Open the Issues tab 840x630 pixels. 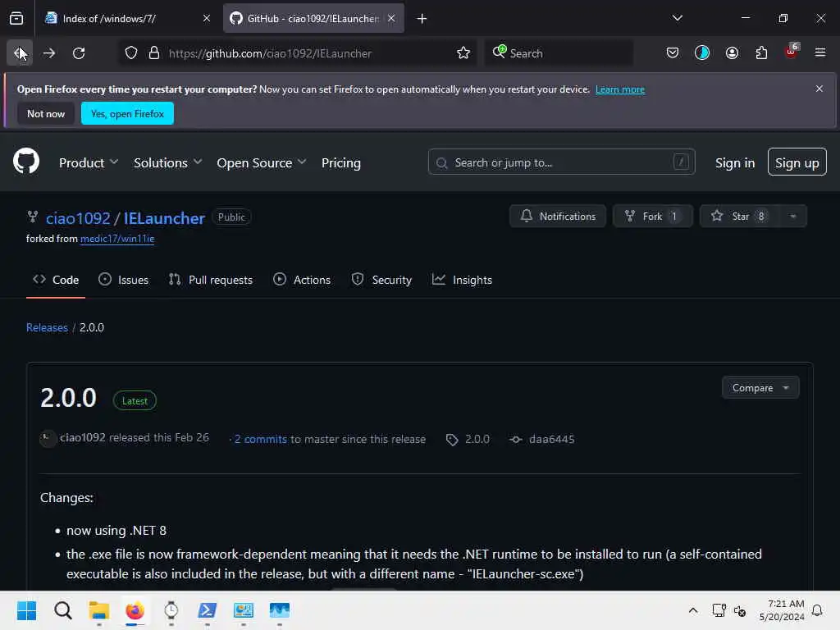pos(123,281)
